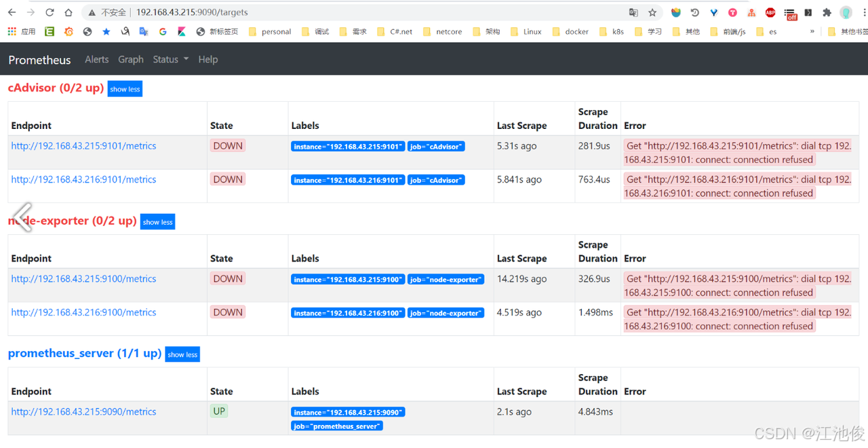Click the browser forward arrow
868x448 pixels.
point(31,12)
